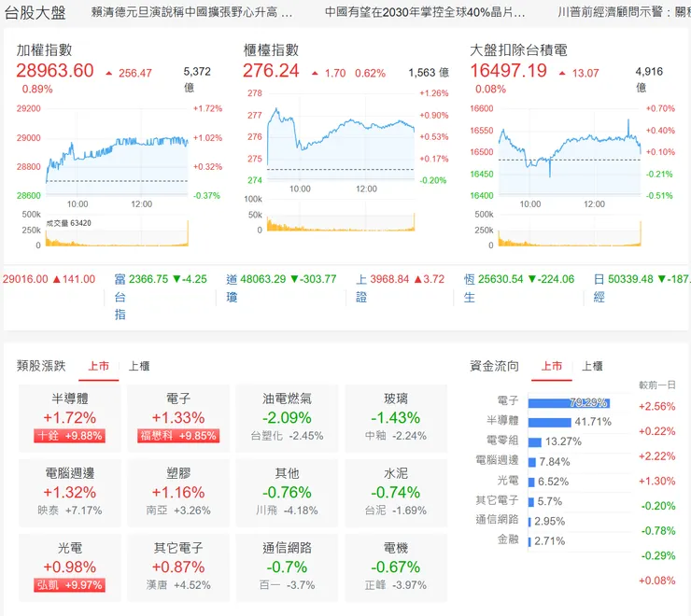Open the 光電 +0.98% sector card
The image size is (691, 616).
[70, 567]
